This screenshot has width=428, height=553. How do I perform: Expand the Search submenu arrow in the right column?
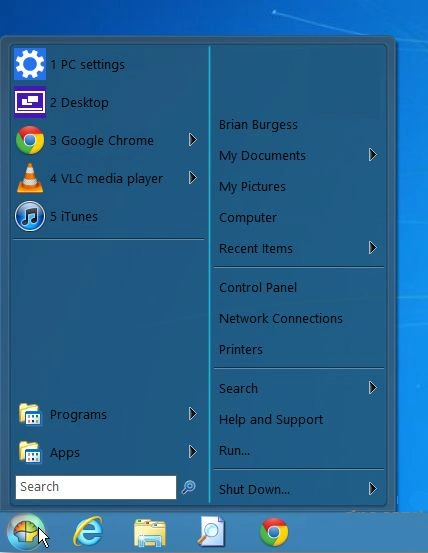coord(373,388)
